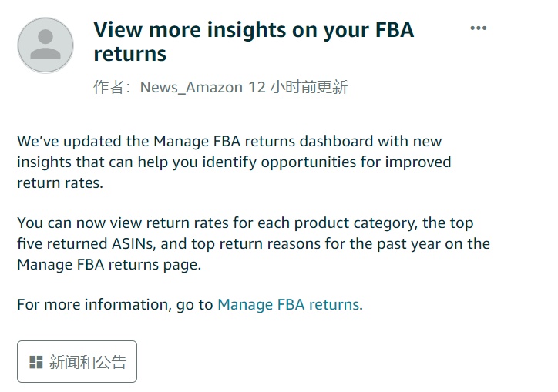Click the text Manage FBA returns page.
Viewport: 558px width, 392px height.
(109, 265)
